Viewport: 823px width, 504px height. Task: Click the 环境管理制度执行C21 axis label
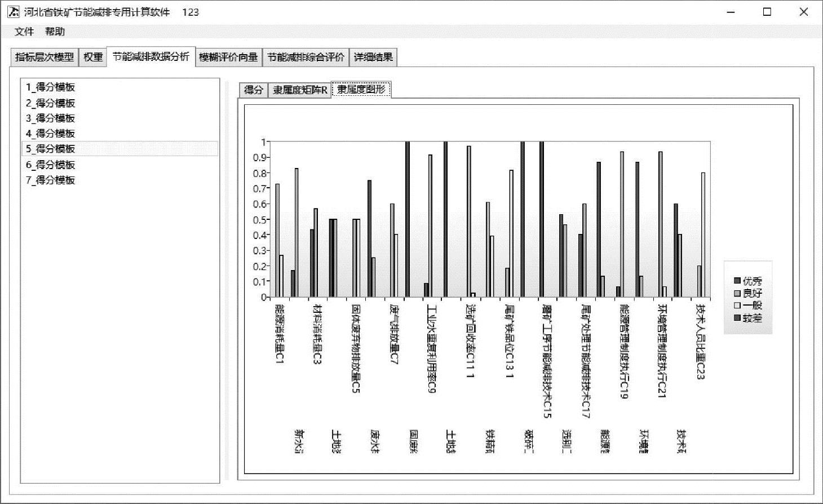[662, 351]
